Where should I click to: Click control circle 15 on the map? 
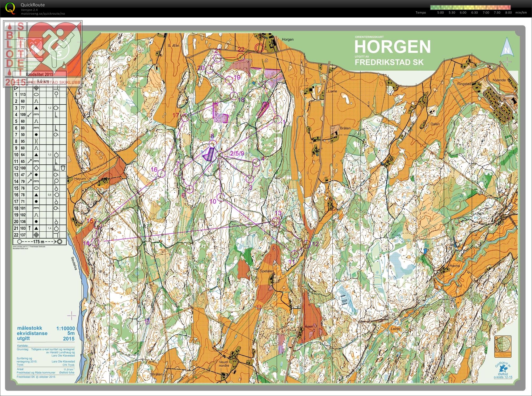[x=98, y=225]
